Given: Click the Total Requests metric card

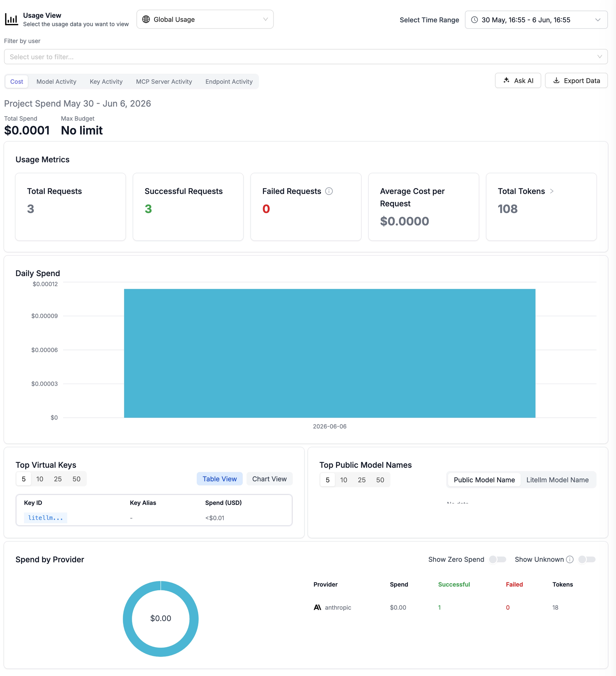Looking at the screenshot, I should pyautogui.click(x=71, y=207).
